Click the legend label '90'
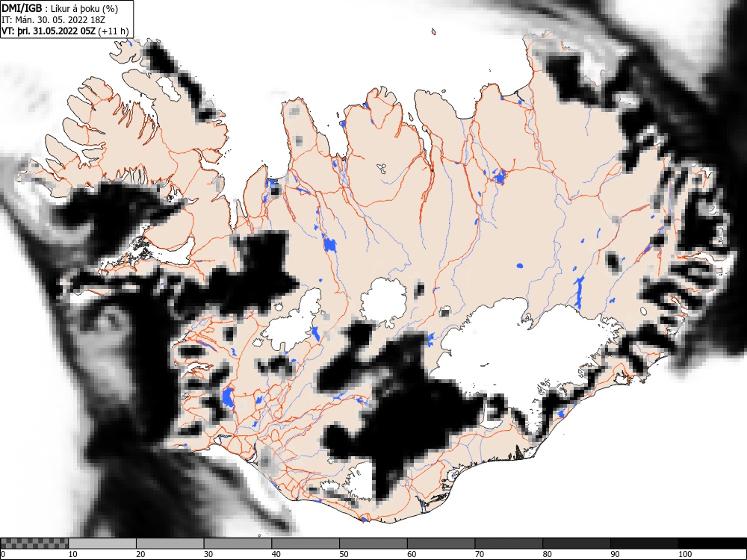The image size is (747, 560). pos(615,554)
